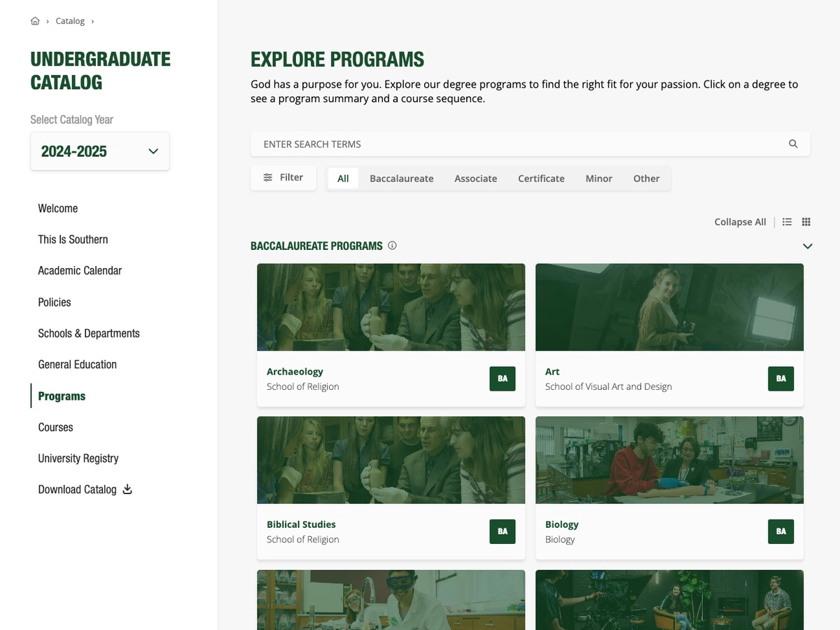Focus the Enter Search Terms field
Screen dimensions: 840x630
click(x=530, y=143)
